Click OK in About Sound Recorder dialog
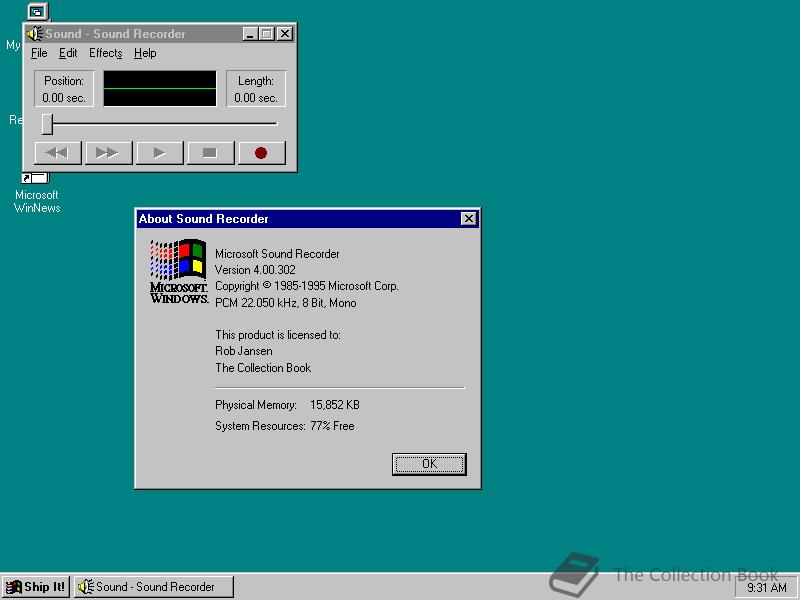 click(x=429, y=464)
